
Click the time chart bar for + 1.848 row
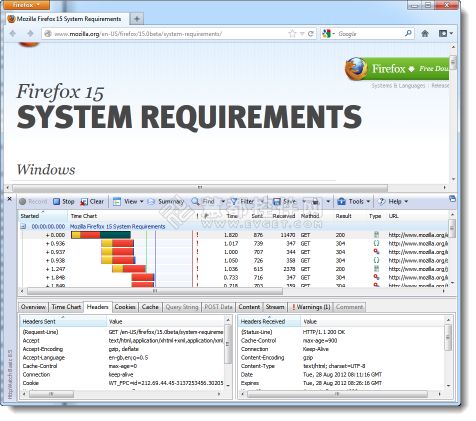(143, 277)
